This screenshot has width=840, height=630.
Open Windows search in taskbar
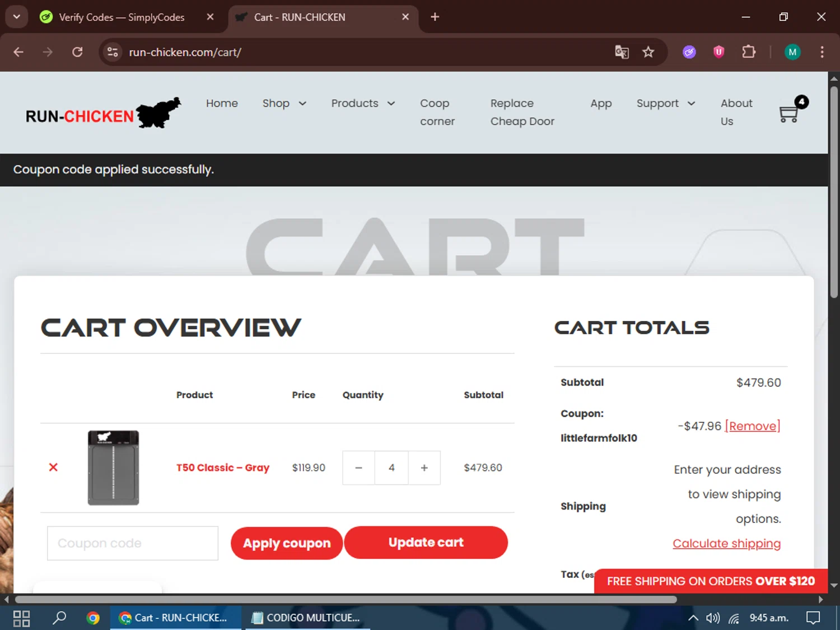tap(59, 618)
